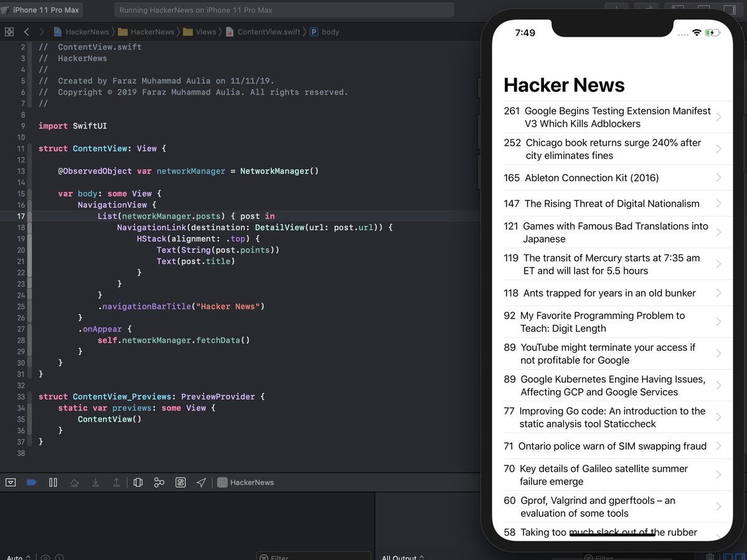
Task: Open All Output console selector
Action: [403, 558]
